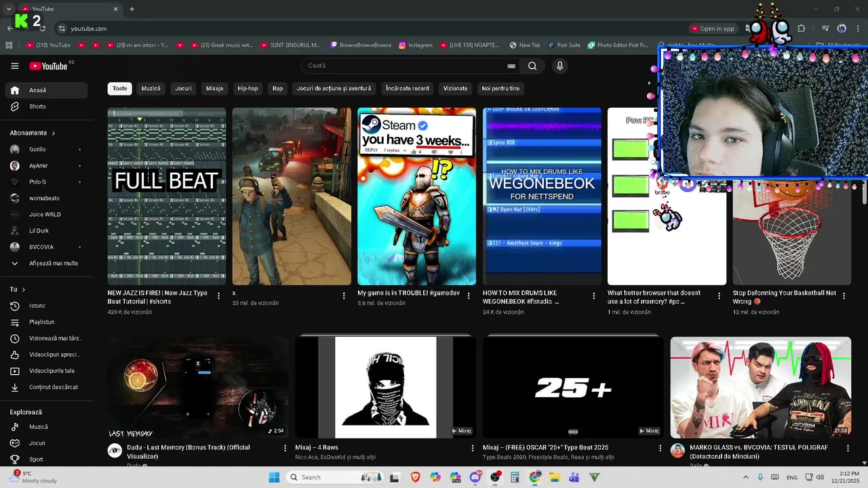
Task: Open the FULL BEAT short thumbnail
Action: click(167, 196)
